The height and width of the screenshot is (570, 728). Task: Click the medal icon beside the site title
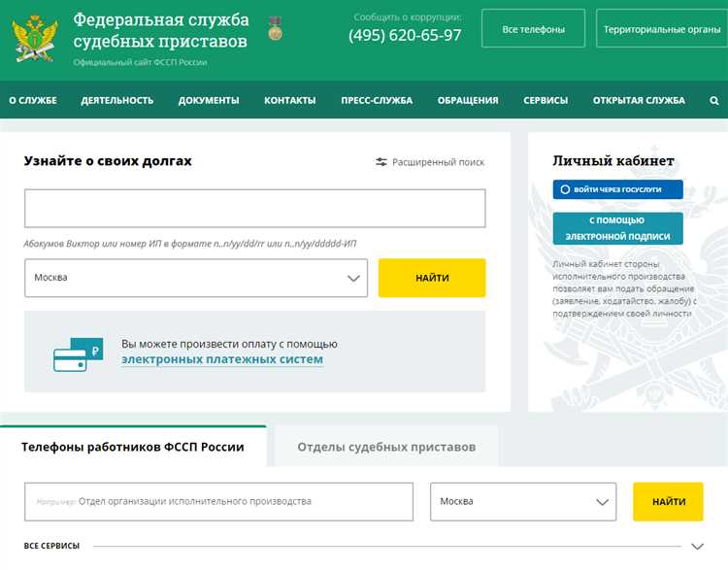[x=276, y=28]
